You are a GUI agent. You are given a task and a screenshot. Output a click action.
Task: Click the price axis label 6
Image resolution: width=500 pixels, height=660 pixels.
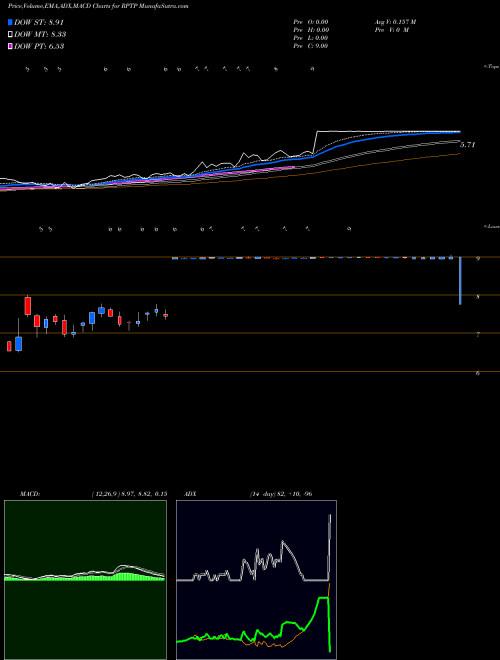coord(478,373)
